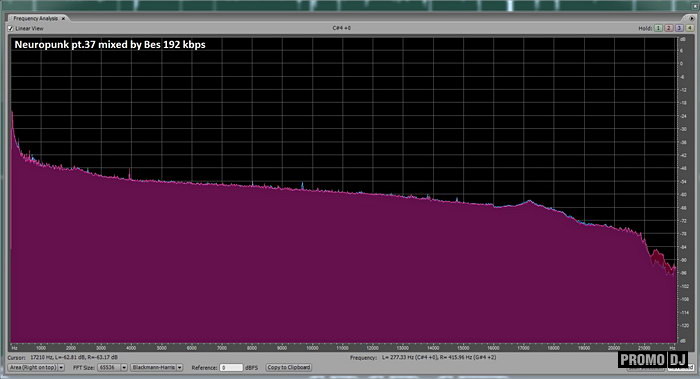The height and width of the screenshot is (379, 700).
Task: Open the Blackmann-Harris window dropdown
Action: click(157, 367)
